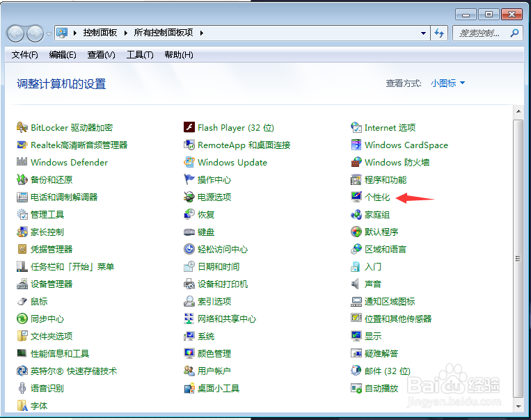
Task: Click the Windows 防火墙 icon
Action: 356,163
